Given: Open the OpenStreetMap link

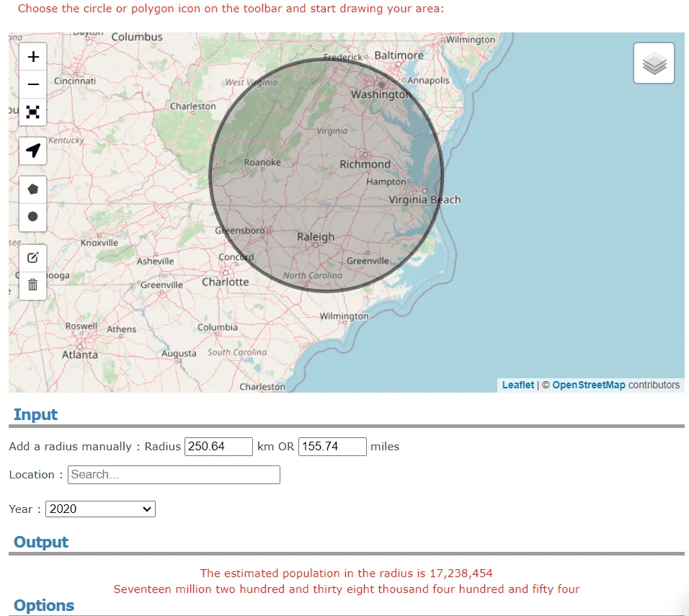Looking at the screenshot, I should click(588, 385).
